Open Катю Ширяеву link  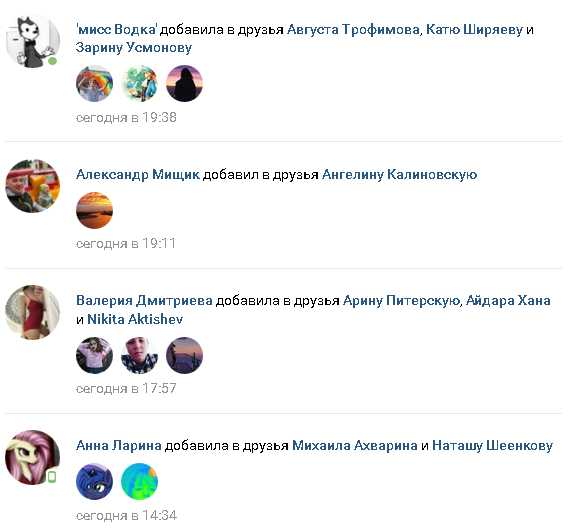coord(474,29)
